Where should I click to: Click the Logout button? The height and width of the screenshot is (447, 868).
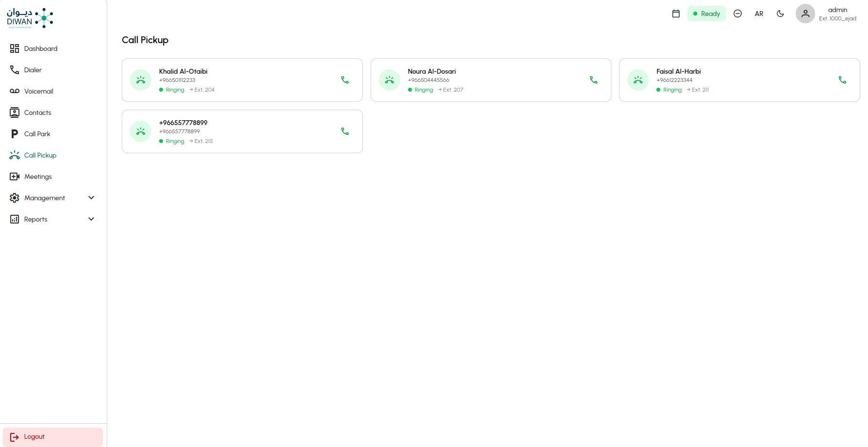pos(53,437)
